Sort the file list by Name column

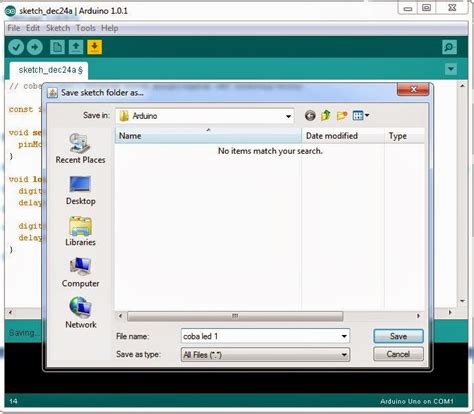click(208, 136)
